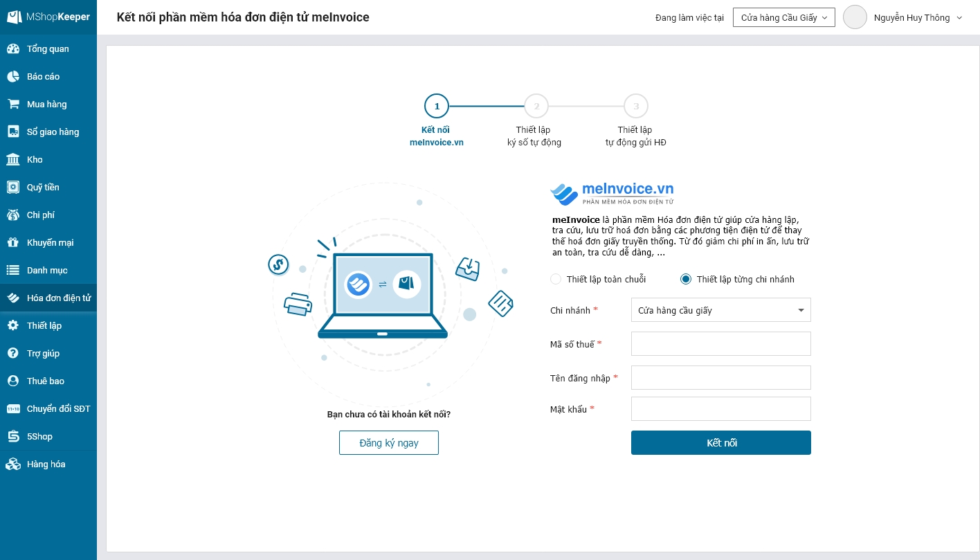The width and height of the screenshot is (980, 560).
Task: Click step 1 Kết nối meInvoice.vn circle
Action: (x=437, y=107)
